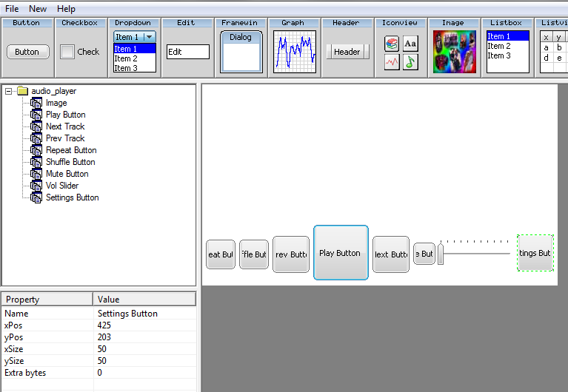568x392 pixels.
Task: Open the Help menu
Action: coord(66,9)
